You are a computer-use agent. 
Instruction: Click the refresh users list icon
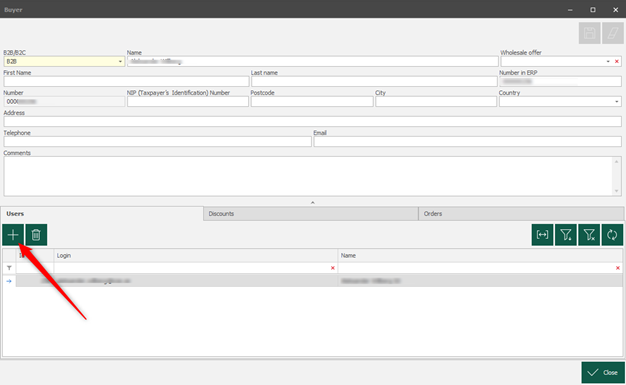pyautogui.click(x=612, y=235)
